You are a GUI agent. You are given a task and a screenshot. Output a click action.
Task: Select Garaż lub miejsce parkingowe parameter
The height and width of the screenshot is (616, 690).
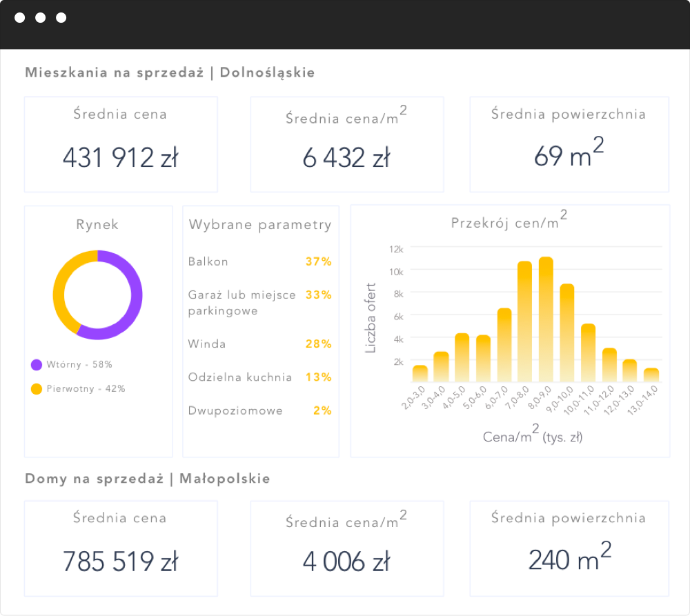[x=241, y=303]
